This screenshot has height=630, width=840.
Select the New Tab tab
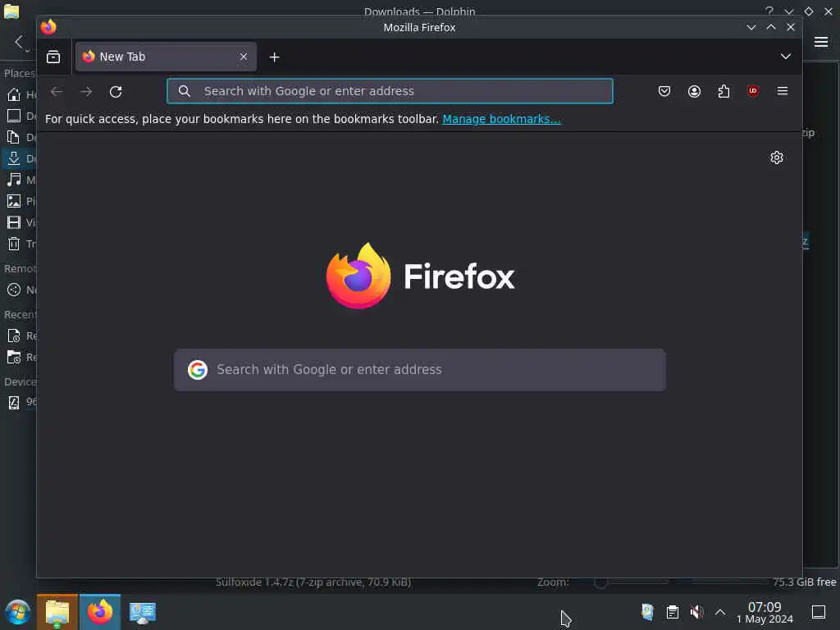tap(166, 57)
